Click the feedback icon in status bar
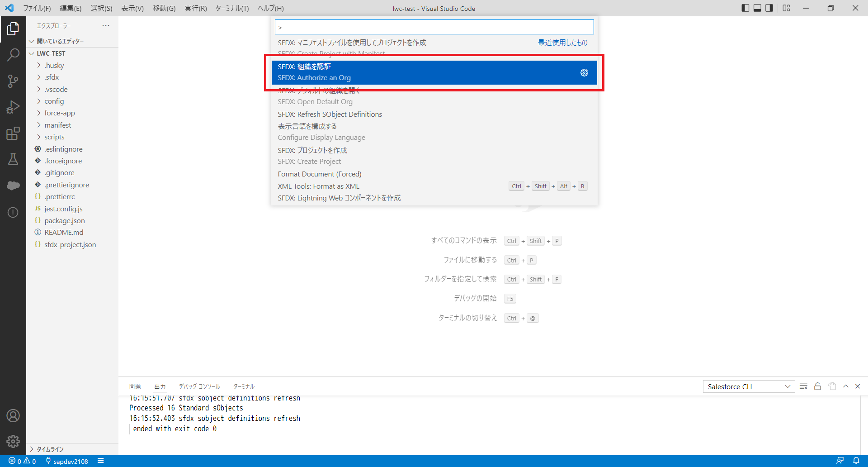Image resolution: width=868 pixels, height=467 pixels. [840, 461]
